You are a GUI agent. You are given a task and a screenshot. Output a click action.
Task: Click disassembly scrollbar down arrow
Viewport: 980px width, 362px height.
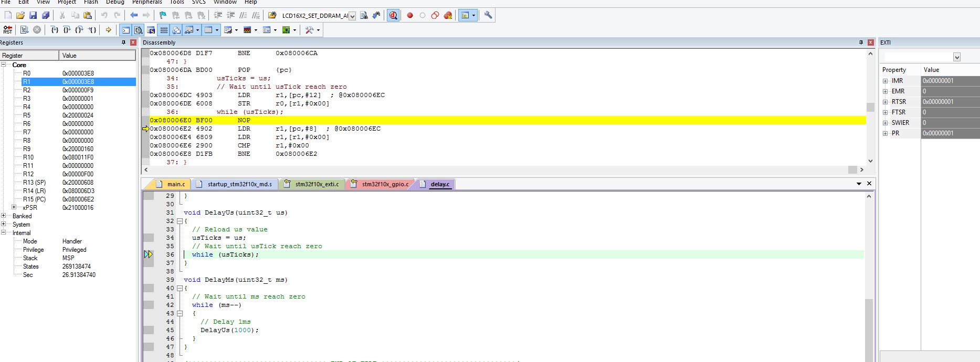[870, 161]
